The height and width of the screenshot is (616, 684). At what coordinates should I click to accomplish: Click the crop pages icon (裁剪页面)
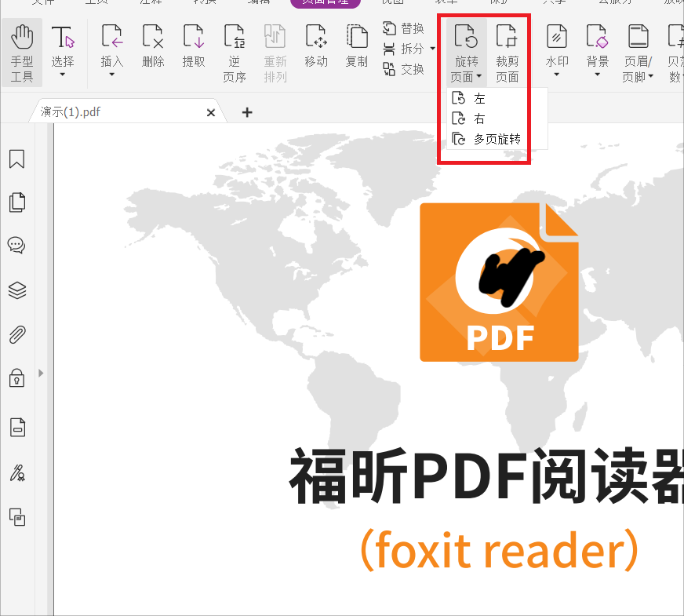pos(508,49)
